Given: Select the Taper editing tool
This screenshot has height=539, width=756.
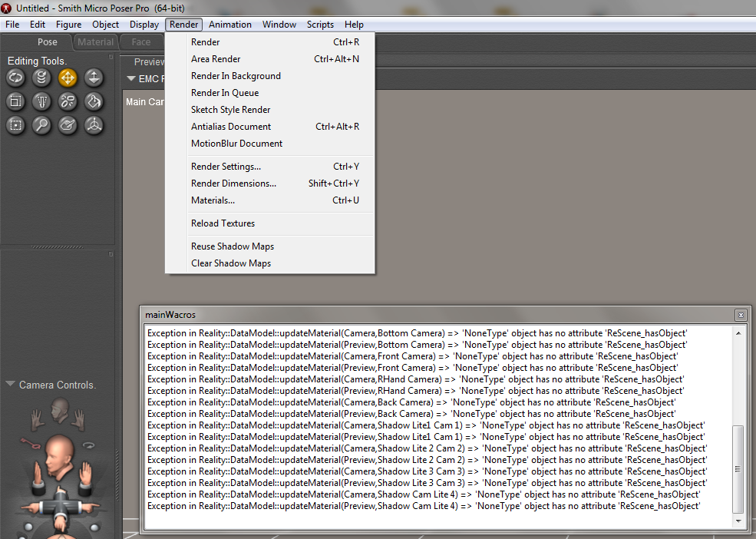Looking at the screenshot, I should click(41, 101).
